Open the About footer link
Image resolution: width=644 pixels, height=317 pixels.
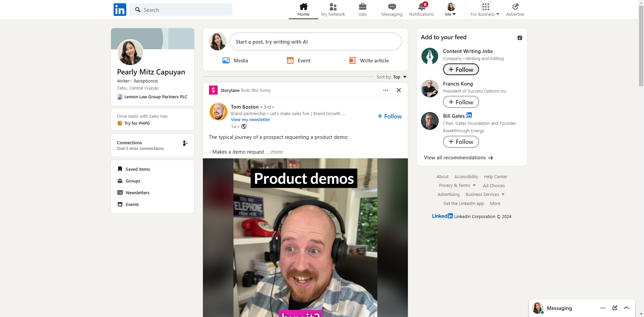tap(442, 177)
